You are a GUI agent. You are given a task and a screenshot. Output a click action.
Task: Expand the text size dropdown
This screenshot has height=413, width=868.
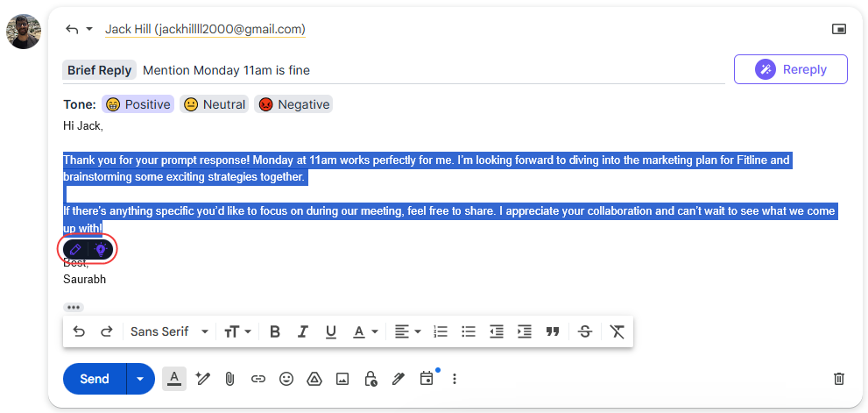coord(237,331)
